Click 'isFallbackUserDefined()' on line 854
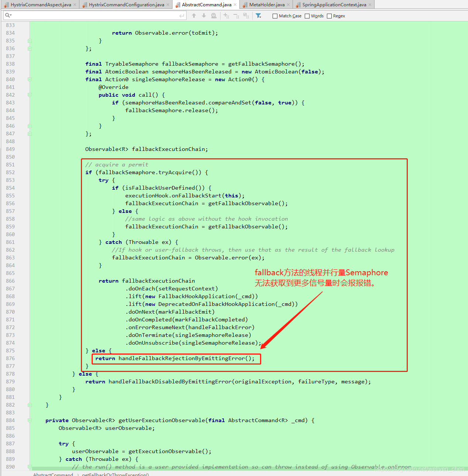 point(165,188)
